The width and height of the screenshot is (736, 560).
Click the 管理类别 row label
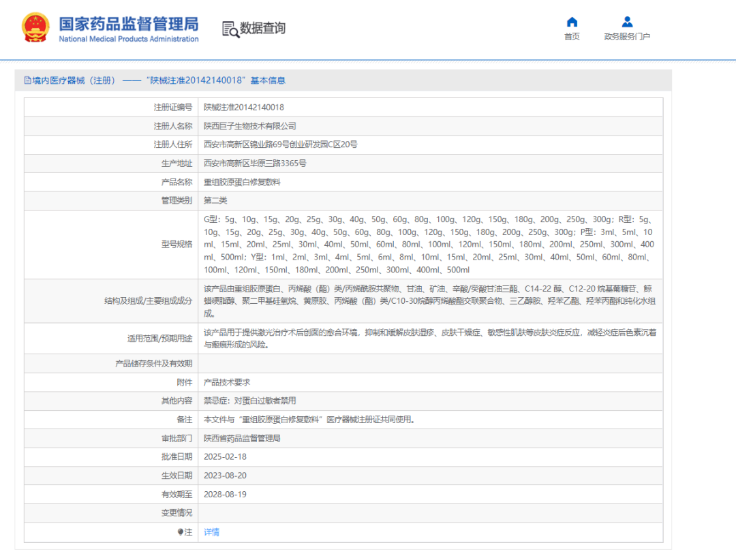[177, 200]
